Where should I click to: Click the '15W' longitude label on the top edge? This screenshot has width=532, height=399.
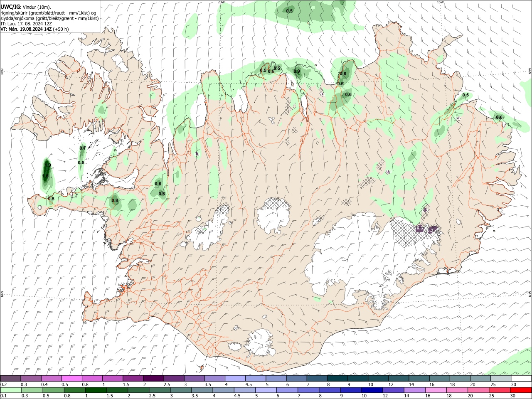pos(440,2)
